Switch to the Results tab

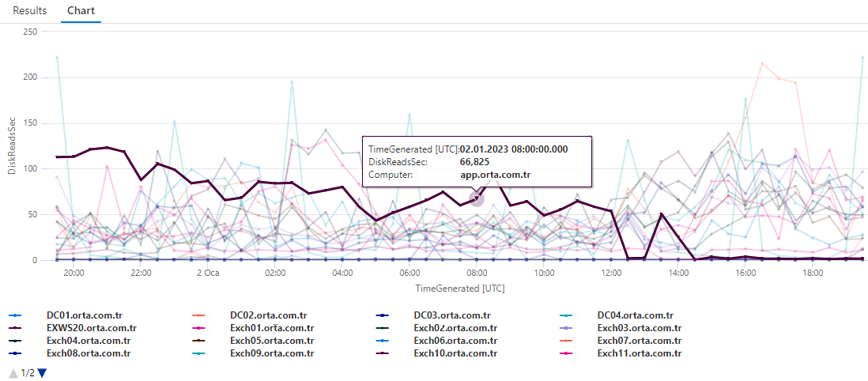pyautogui.click(x=30, y=10)
